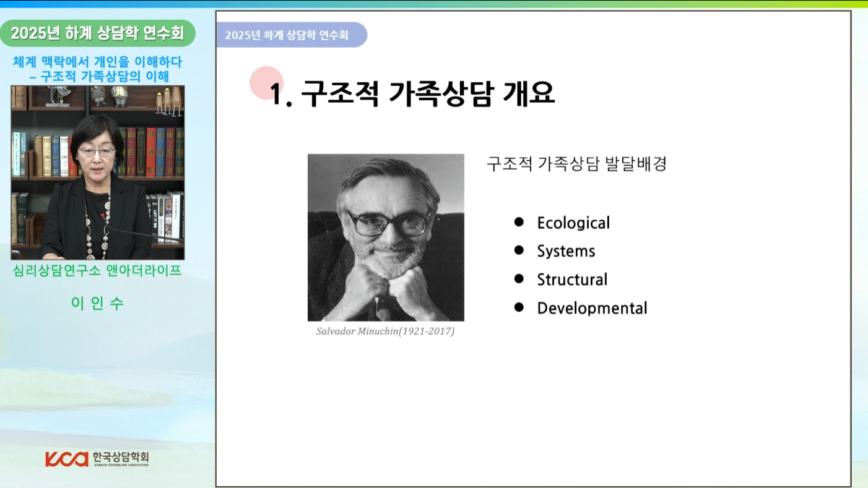Click the 한국상담학회 text beside the logo

coord(121,458)
